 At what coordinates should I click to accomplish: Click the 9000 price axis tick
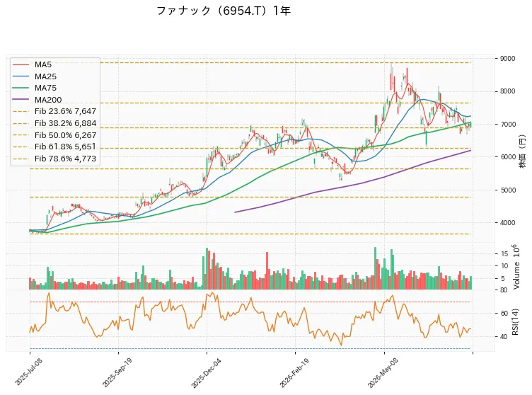click(507, 59)
